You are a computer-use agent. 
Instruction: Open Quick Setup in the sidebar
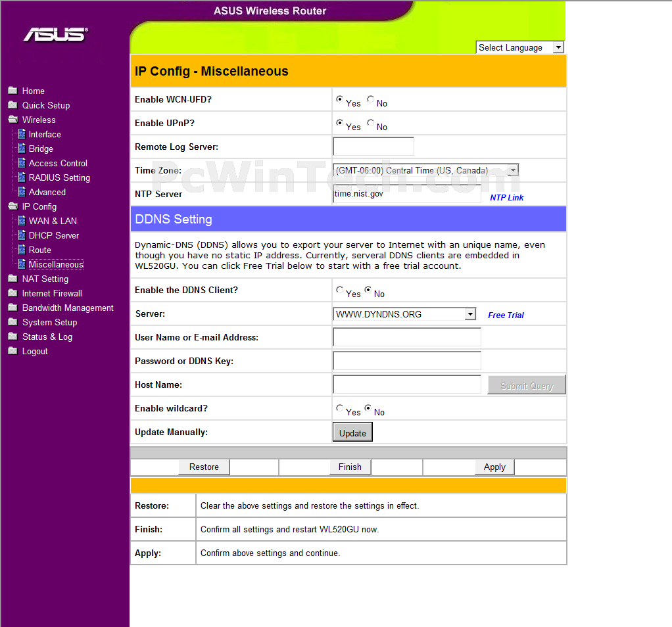46,105
